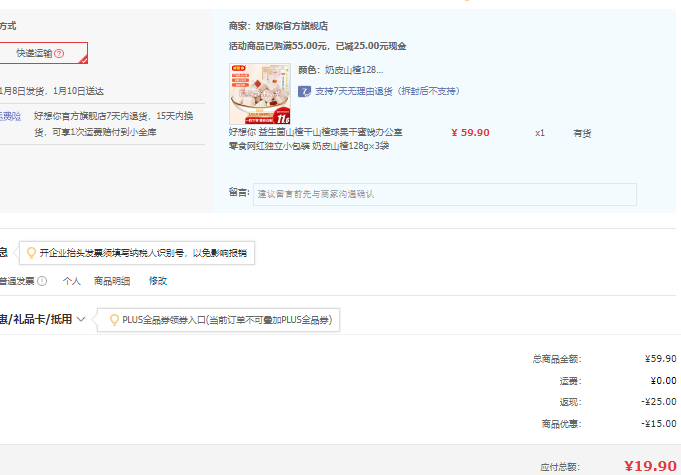Click merchant name 好想你官方旗舰店

click(x=292, y=26)
